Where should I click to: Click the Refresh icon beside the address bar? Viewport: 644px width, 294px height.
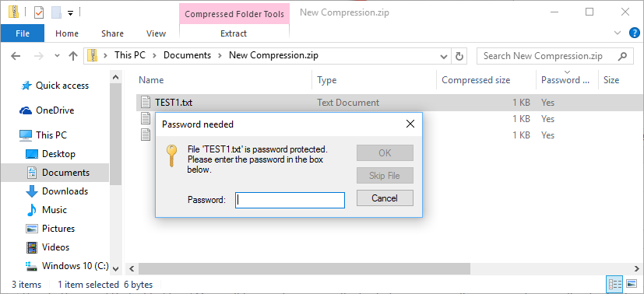click(x=459, y=56)
